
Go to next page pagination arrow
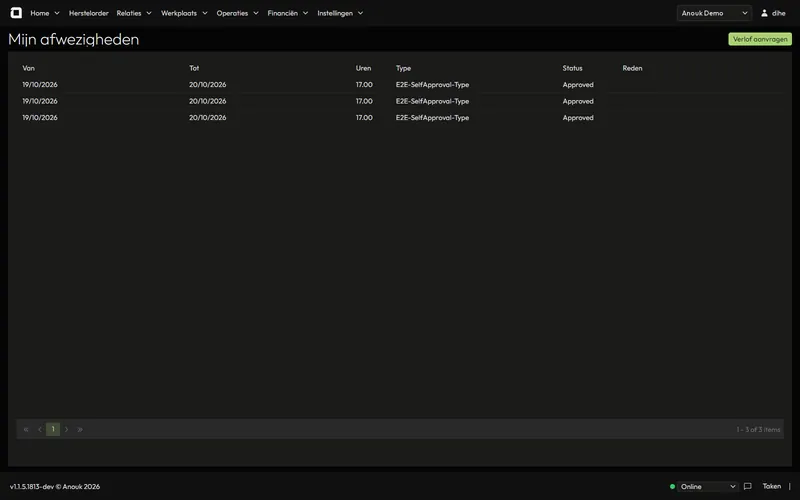pos(66,430)
